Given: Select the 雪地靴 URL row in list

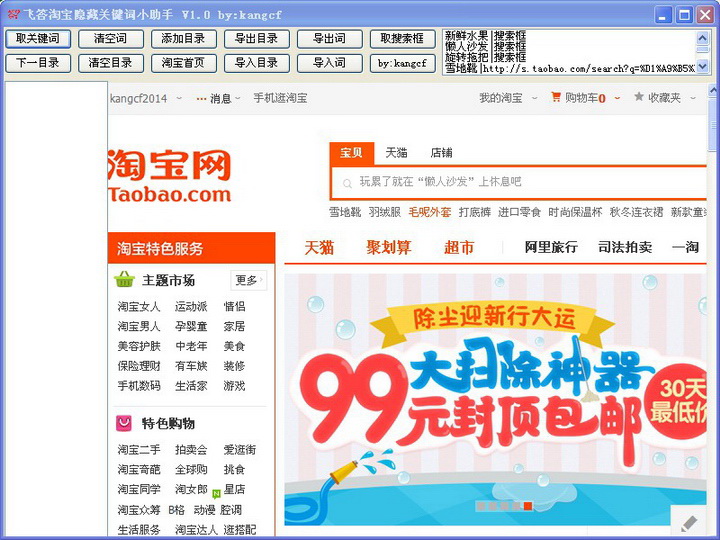Looking at the screenshot, I should 569,68.
